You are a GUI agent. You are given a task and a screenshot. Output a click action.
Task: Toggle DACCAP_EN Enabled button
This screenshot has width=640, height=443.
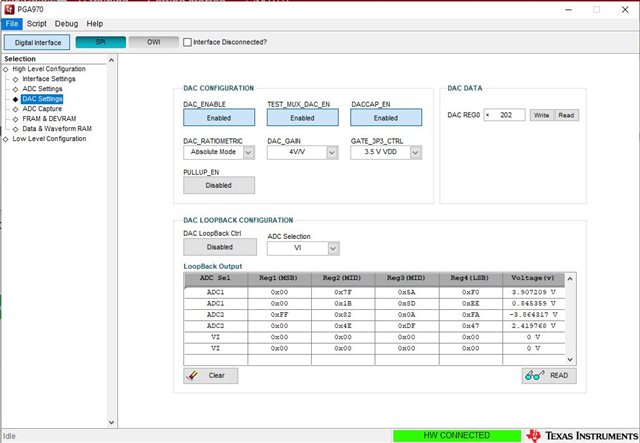pos(386,118)
